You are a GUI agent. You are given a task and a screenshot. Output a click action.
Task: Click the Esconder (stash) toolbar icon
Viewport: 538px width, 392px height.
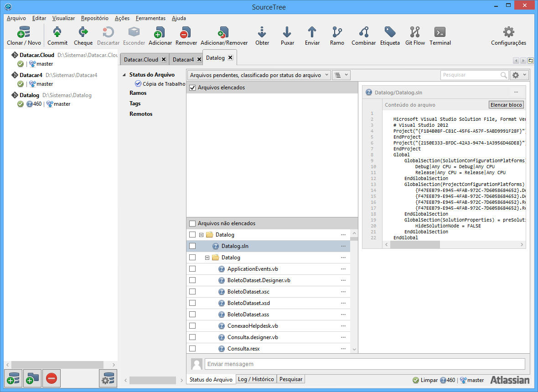134,32
